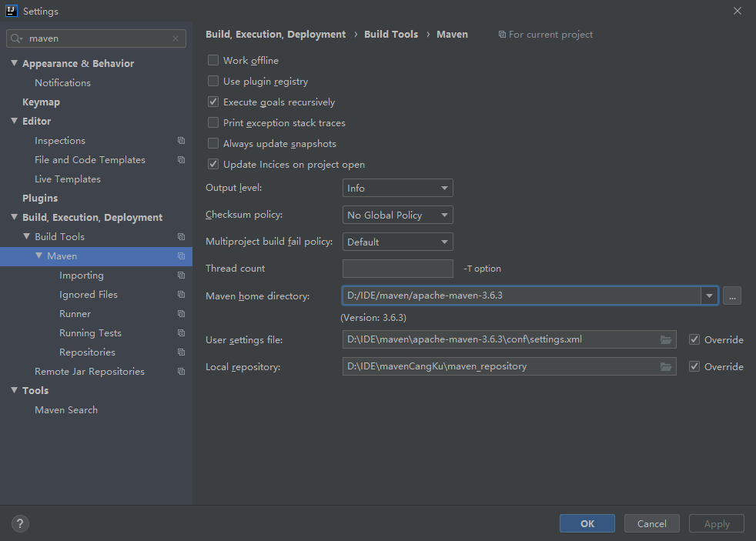Open Importing settings page

(x=82, y=275)
